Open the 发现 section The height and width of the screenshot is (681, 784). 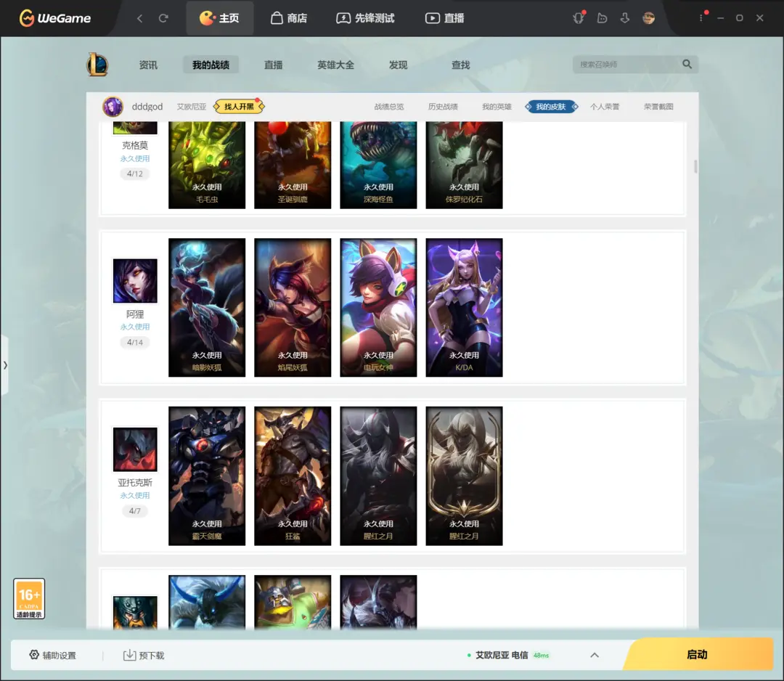tap(398, 65)
